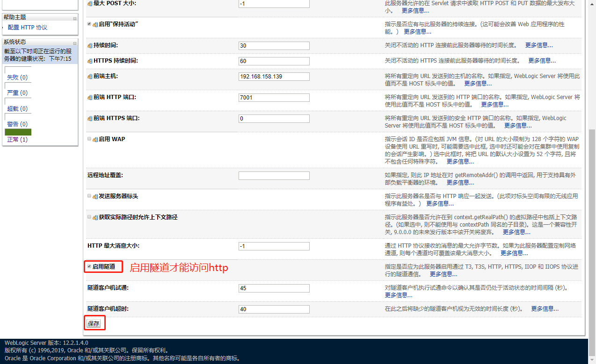Viewport: 596px width, 364px height.
Task: Click the green 正常 health status bar
Action: [x=18, y=132]
